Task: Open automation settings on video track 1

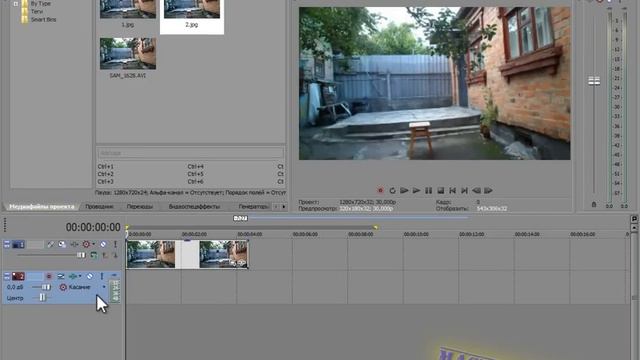Action: [86, 244]
